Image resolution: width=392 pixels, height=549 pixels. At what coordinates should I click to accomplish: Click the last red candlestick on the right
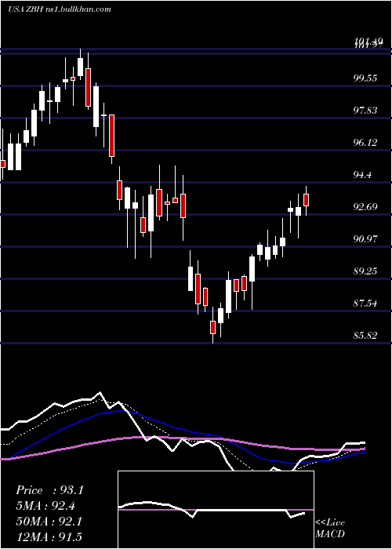pyautogui.click(x=307, y=200)
